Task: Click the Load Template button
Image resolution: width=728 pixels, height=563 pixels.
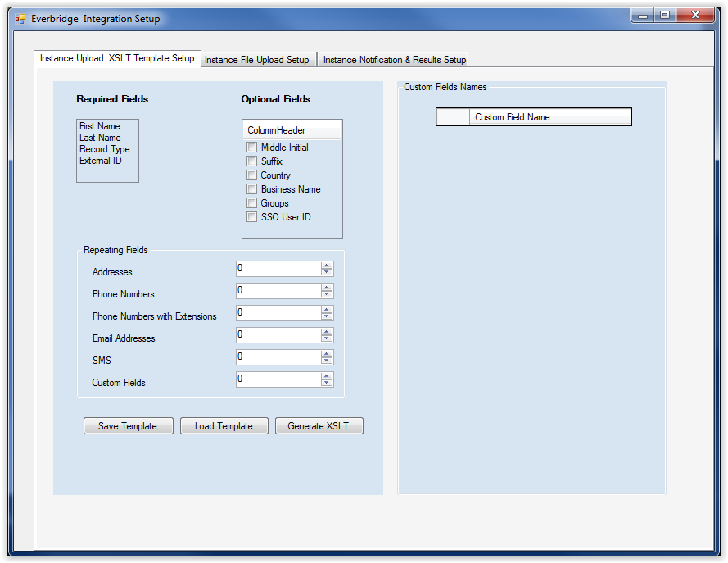Action: pos(224,426)
